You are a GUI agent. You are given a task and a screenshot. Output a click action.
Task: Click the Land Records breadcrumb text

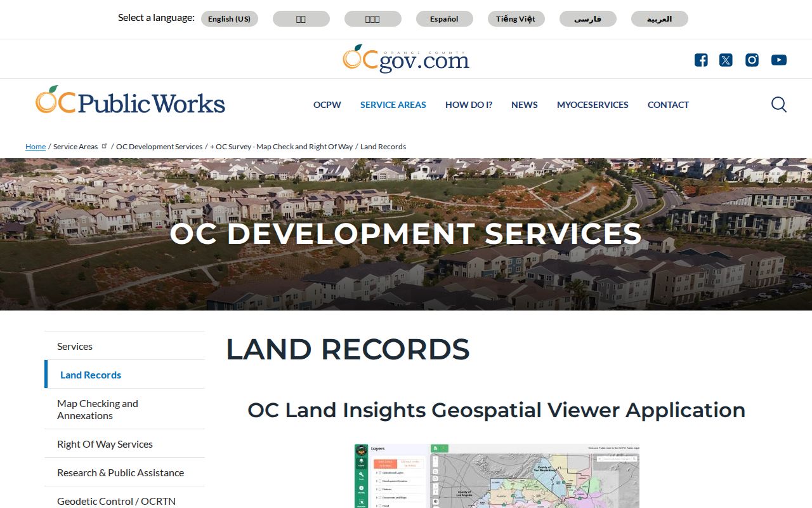click(x=383, y=147)
